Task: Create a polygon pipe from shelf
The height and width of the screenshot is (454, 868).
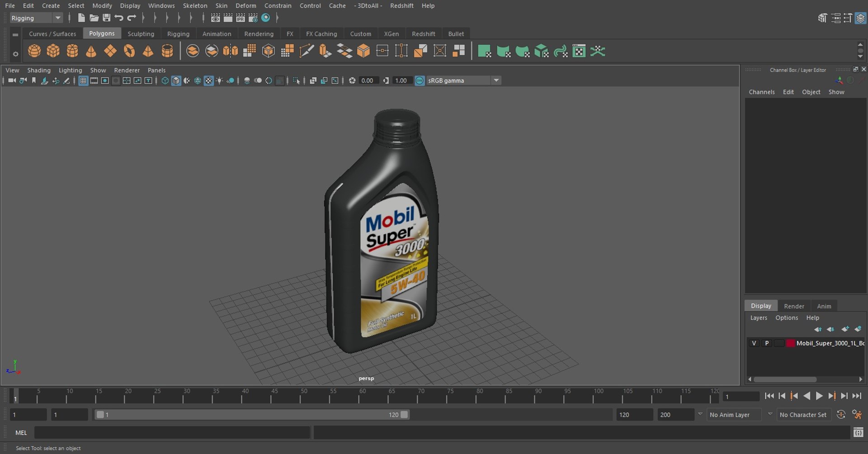Action: [x=167, y=51]
